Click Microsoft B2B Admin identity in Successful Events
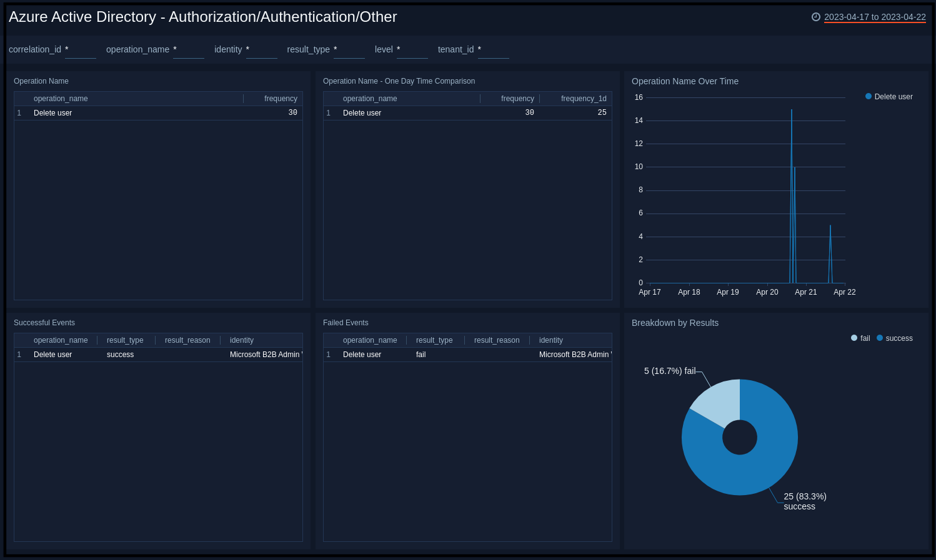The height and width of the screenshot is (560, 936). (266, 355)
